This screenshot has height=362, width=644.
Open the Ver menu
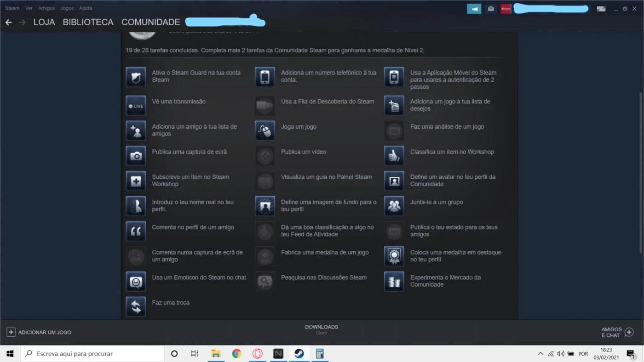[29, 8]
